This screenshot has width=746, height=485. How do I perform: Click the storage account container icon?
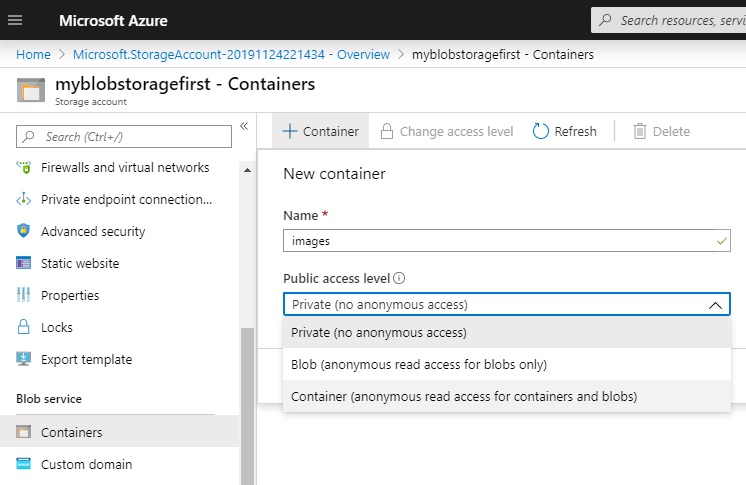[31, 90]
